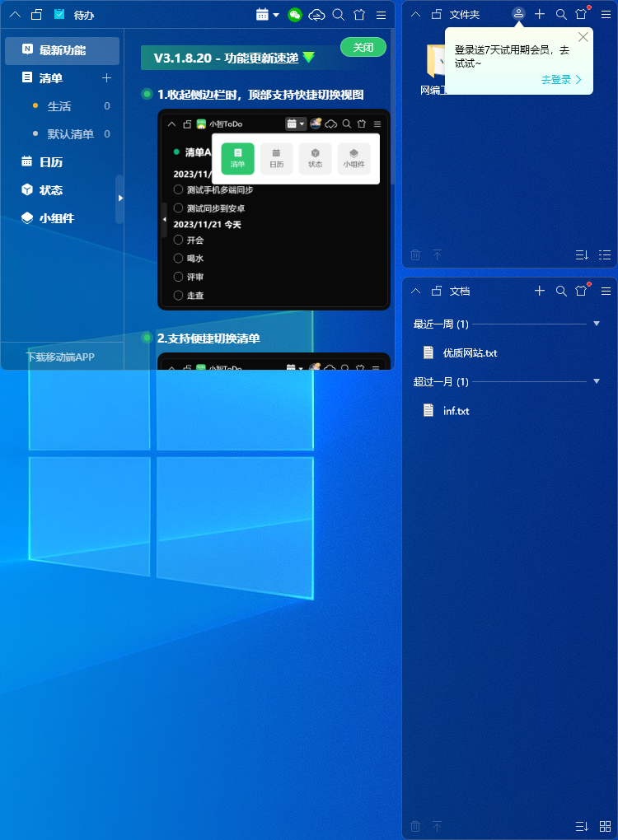Image resolution: width=618 pixels, height=840 pixels.
Task: Collapse the 文件夹 widget with up chevron
Action: click(x=415, y=15)
